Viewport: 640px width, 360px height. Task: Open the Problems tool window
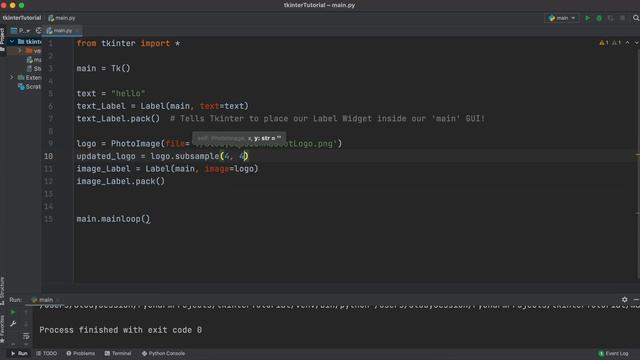click(x=80, y=353)
